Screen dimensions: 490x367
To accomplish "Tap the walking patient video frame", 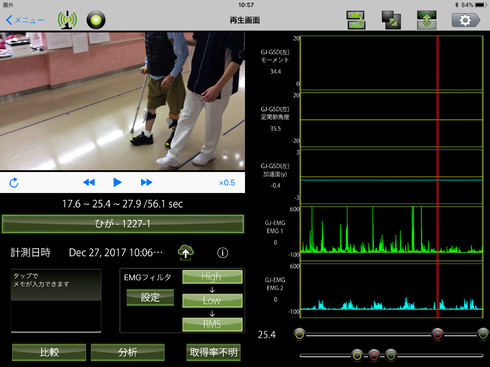I will 122,101.
